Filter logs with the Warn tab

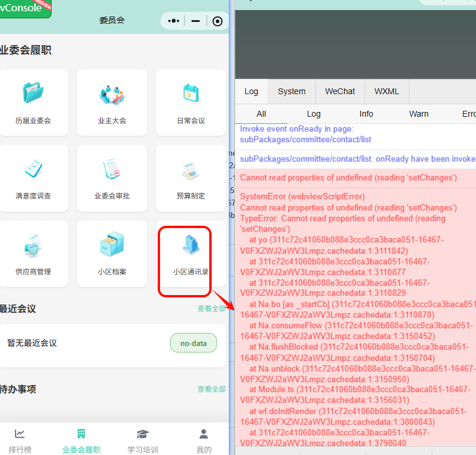coord(419,114)
